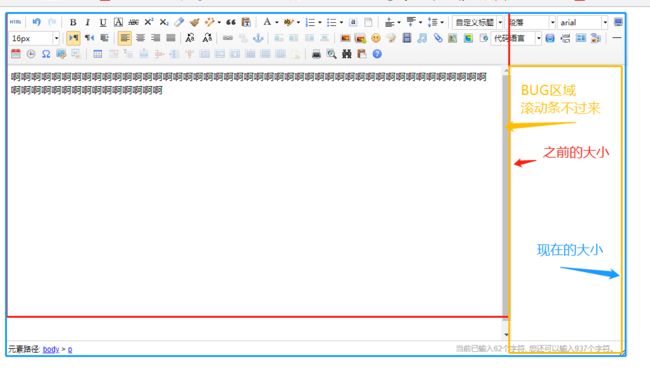Toggle italic formatting
Viewport: 650px width, 376px height.
point(87,22)
